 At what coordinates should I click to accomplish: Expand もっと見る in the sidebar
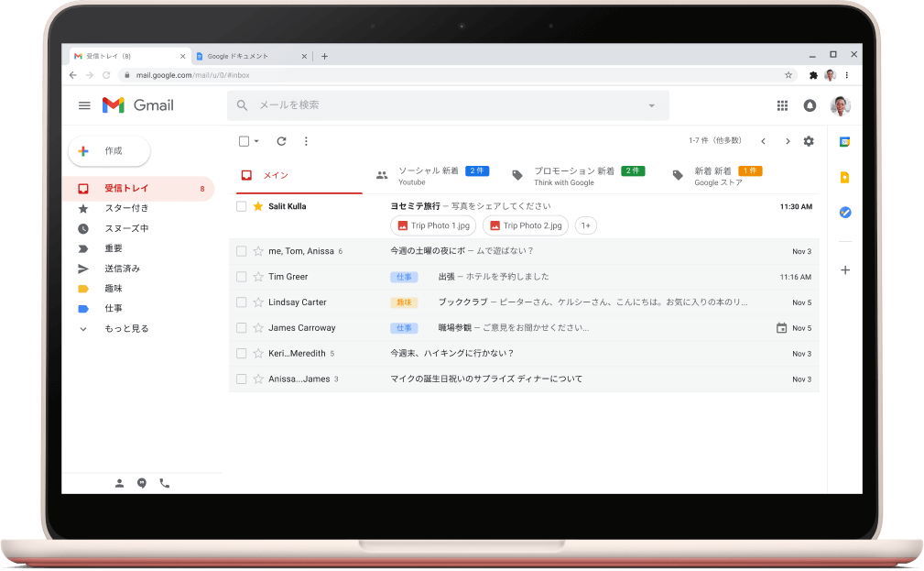[125, 328]
